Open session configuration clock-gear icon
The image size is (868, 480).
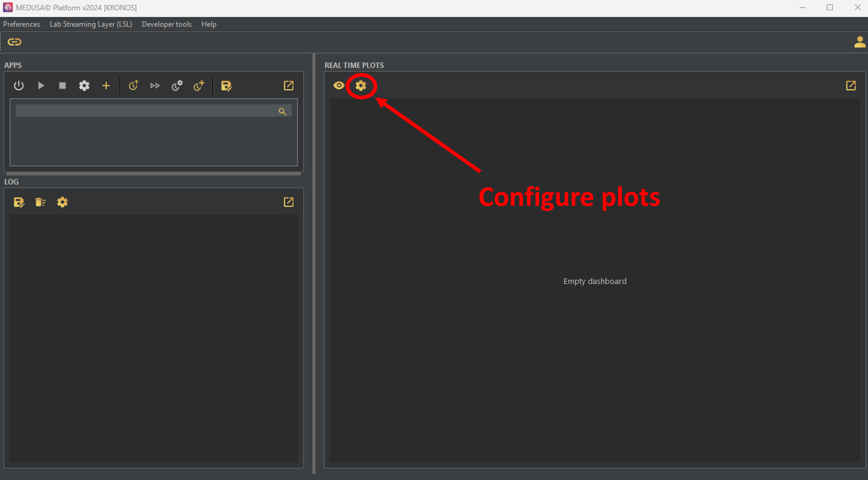(x=177, y=86)
